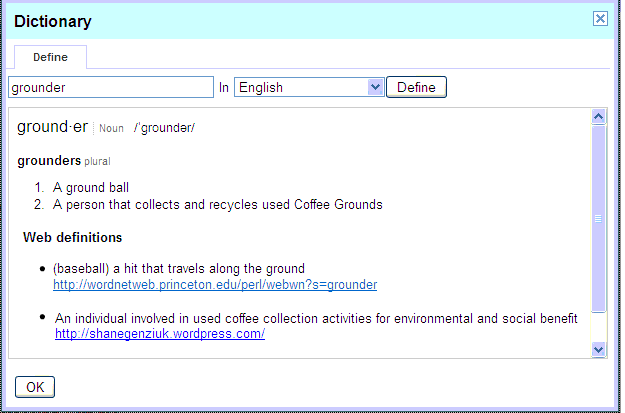Click the word input field containing 'grounder'
Viewport: 625px width, 413px height.
(111, 87)
